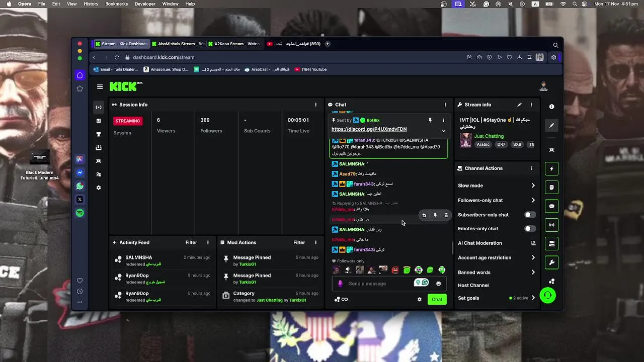The width and height of the screenshot is (644, 362).
Task: Delete the hovered b7dde_ma chat message
Action: [446, 215]
